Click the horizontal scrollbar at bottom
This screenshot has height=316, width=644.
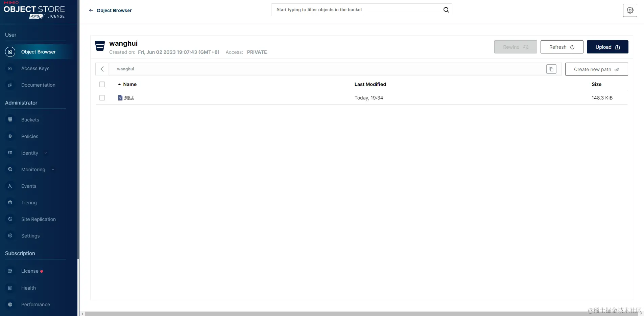(362, 314)
